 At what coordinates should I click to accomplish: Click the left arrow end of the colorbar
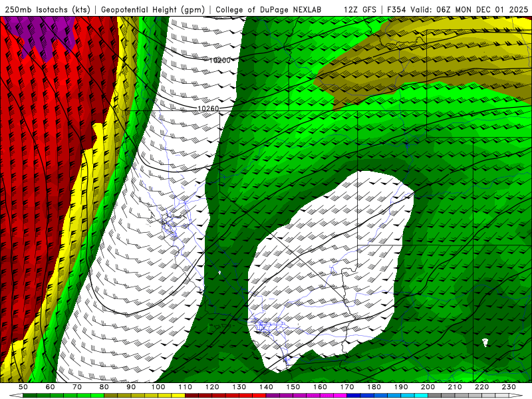point(16,396)
